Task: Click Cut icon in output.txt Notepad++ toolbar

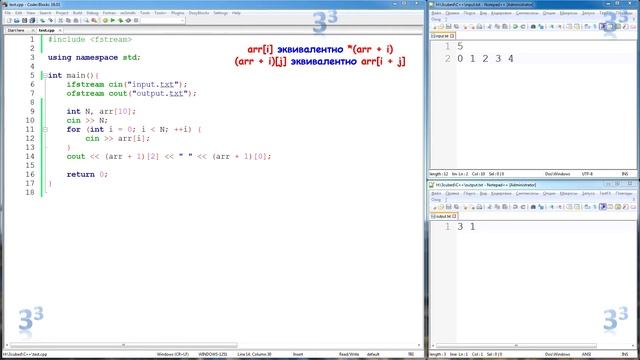Action: click(489, 207)
